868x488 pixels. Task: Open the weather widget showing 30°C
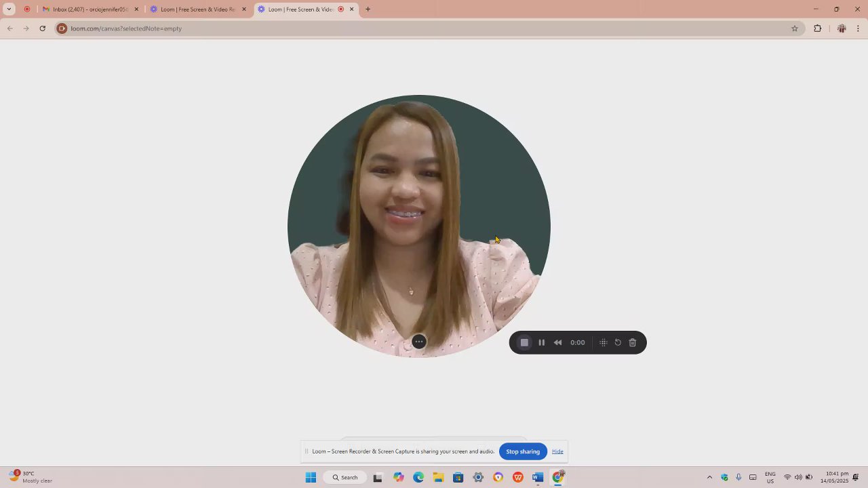point(31,477)
